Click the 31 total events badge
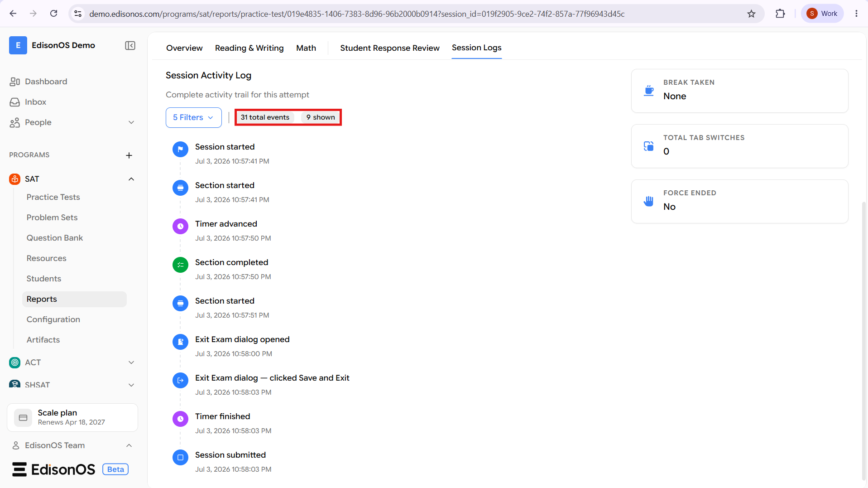Image resolution: width=868 pixels, height=488 pixels. point(265,117)
